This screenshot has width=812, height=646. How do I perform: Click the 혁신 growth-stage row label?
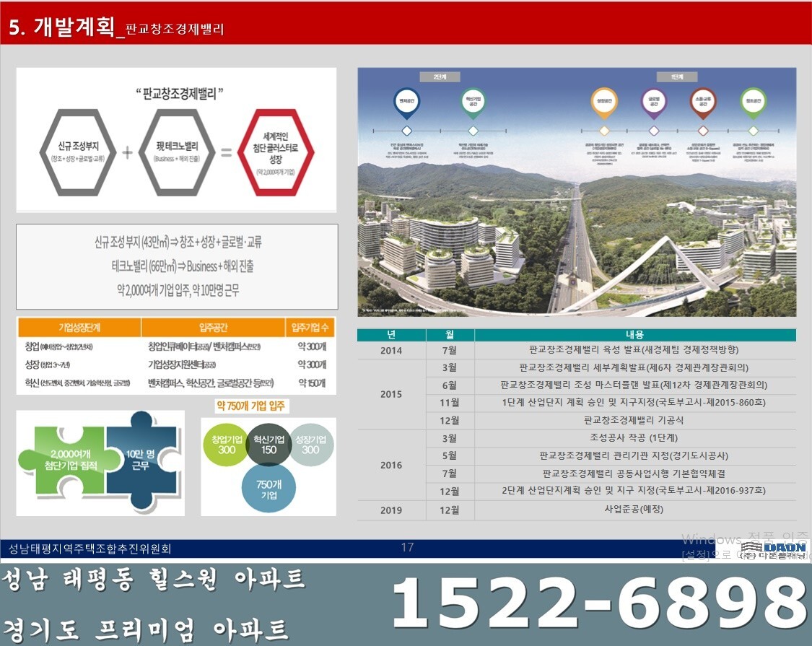tap(77, 383)
